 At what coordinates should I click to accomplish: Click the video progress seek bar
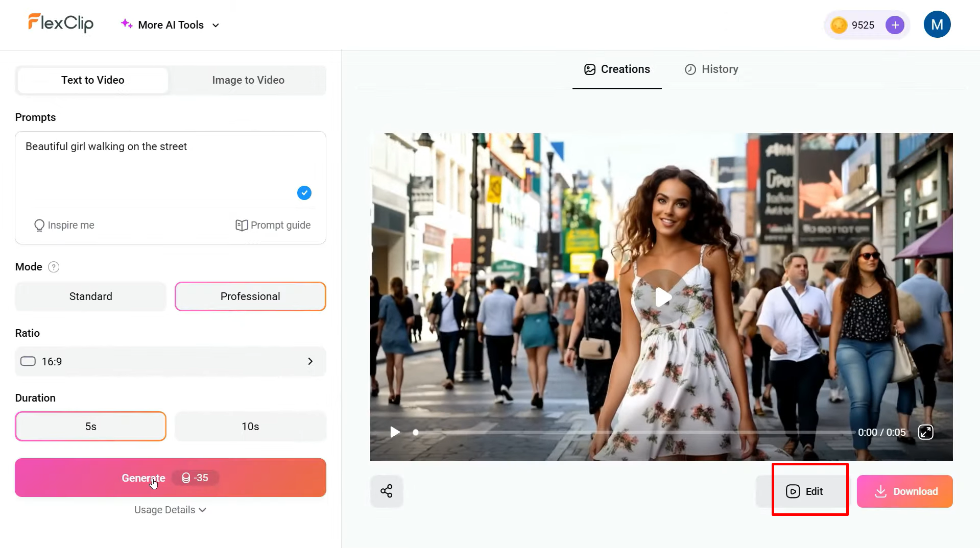tap(613, 432)
